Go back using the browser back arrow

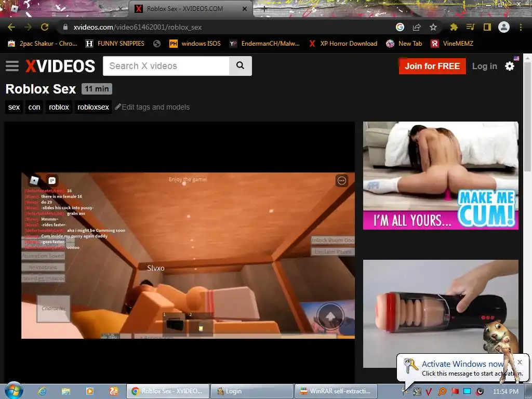(x=11, y=27)
